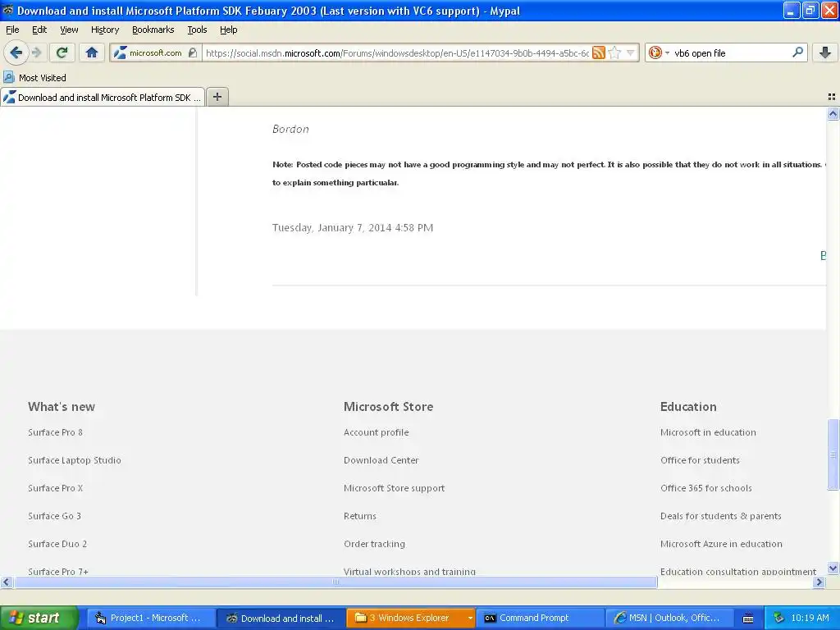Click the horizontal scrollbar left arrow
Viewport: 840px width, 630px height.
tap(6, 582)
